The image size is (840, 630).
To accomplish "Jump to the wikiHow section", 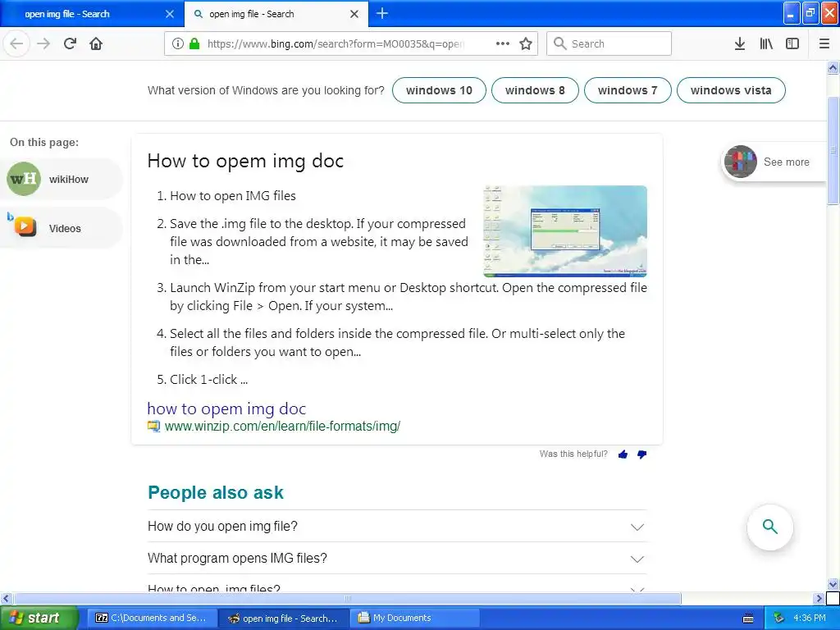I will tap(62, 179).
